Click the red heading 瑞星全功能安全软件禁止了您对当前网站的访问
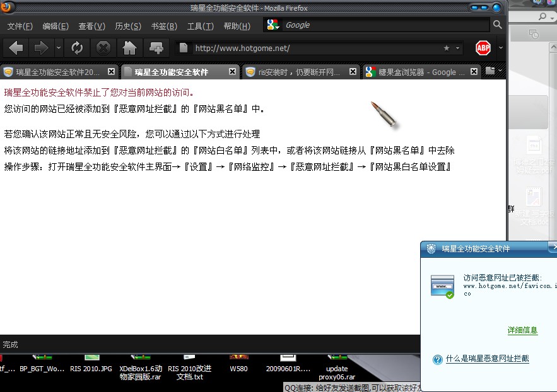This screenshot has width=557, height=392. coord(99,93)
